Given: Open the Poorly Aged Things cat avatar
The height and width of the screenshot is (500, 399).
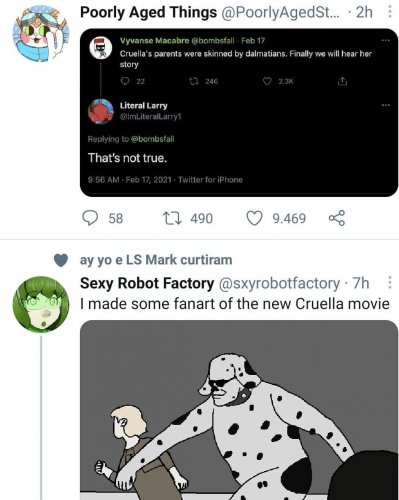Looking at the screenshot, I should [41, 33].
